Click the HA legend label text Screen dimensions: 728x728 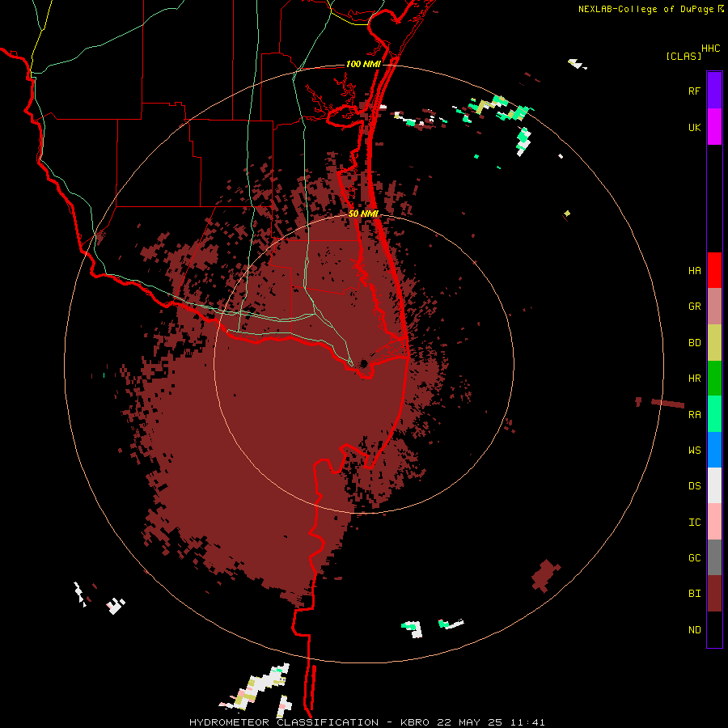tap(694, 270)
